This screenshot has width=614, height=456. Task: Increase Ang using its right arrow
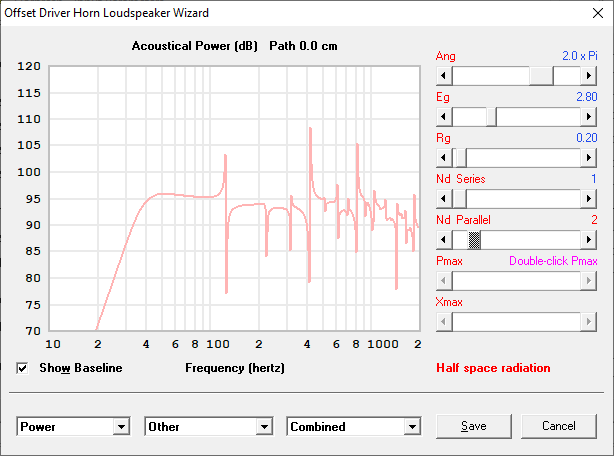588,76
